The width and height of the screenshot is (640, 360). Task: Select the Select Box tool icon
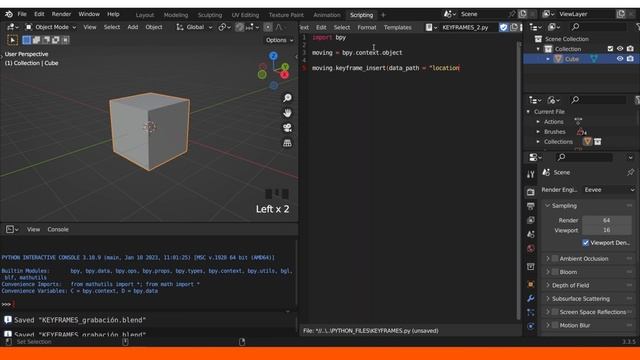12,40
